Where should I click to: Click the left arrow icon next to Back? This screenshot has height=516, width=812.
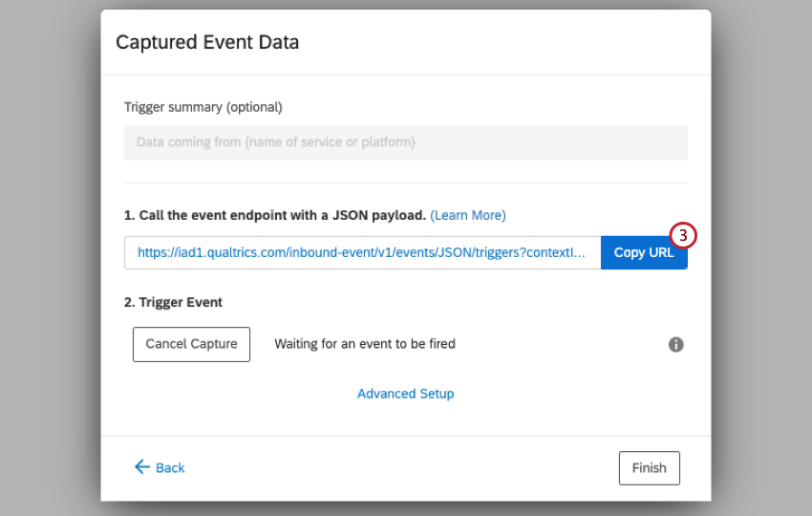pos(142,467)
